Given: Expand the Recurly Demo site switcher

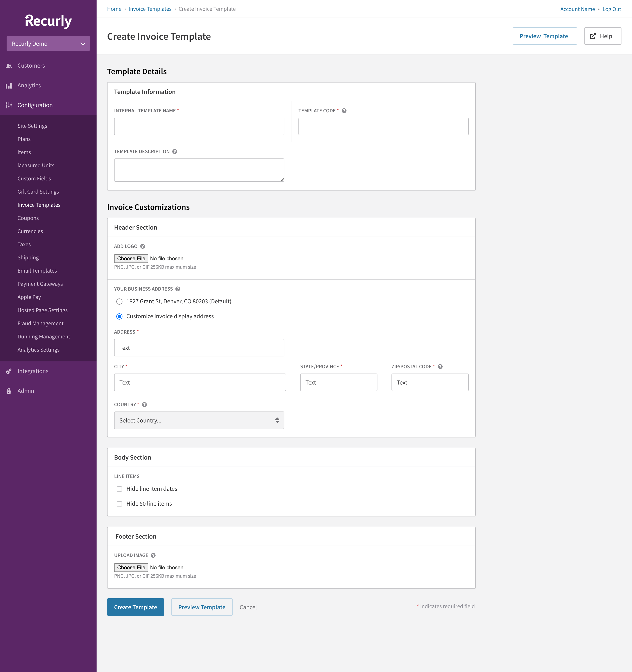Looking at the screenshot, I should (x=48, y=44).
